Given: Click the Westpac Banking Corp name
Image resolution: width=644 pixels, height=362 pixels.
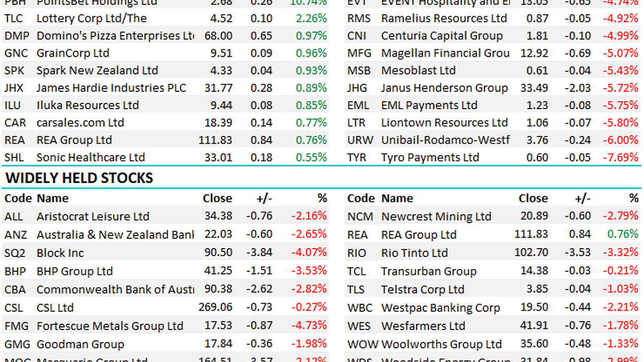Looking at the screenshot, I should (x=440, y=307).
